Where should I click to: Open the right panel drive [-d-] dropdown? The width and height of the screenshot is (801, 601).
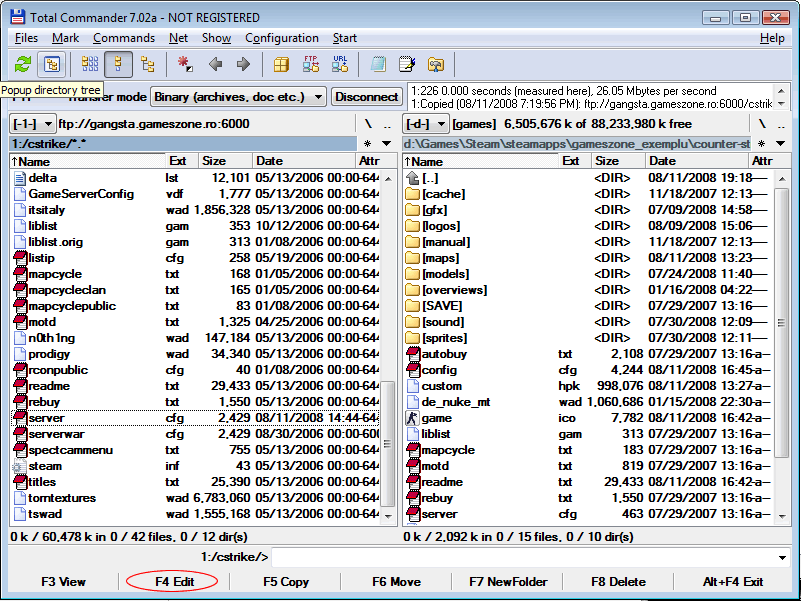tap(425, 124)
